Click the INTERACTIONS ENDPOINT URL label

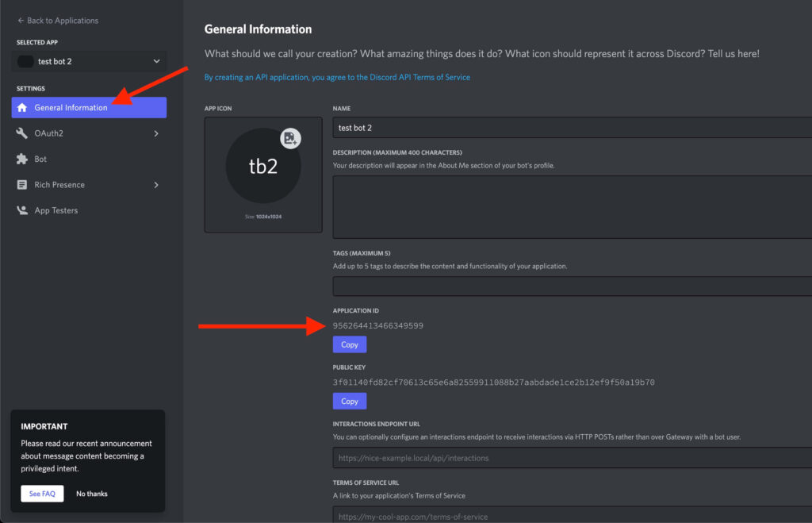coord(377,424)
